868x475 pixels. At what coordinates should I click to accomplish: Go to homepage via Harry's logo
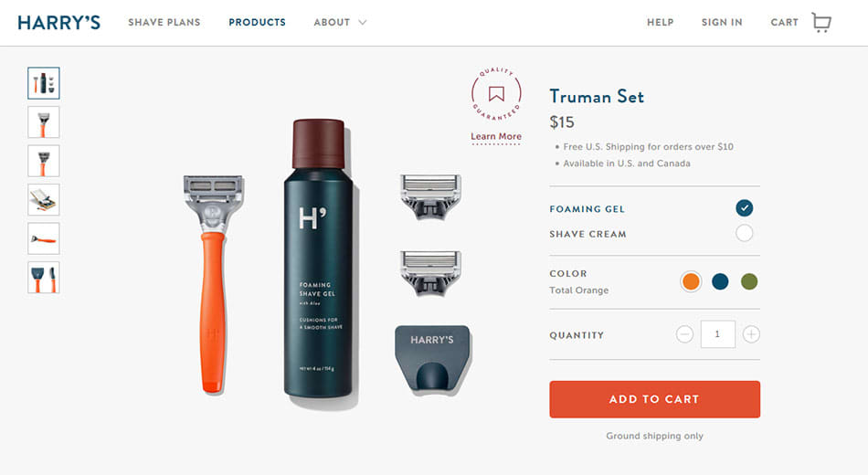click(x=59, y=23)
